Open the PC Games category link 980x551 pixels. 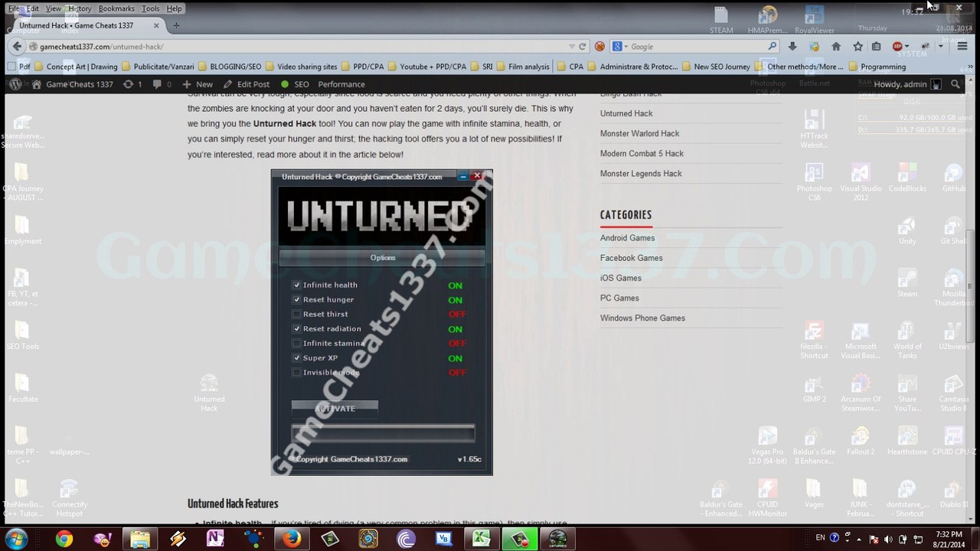point(619,298)
